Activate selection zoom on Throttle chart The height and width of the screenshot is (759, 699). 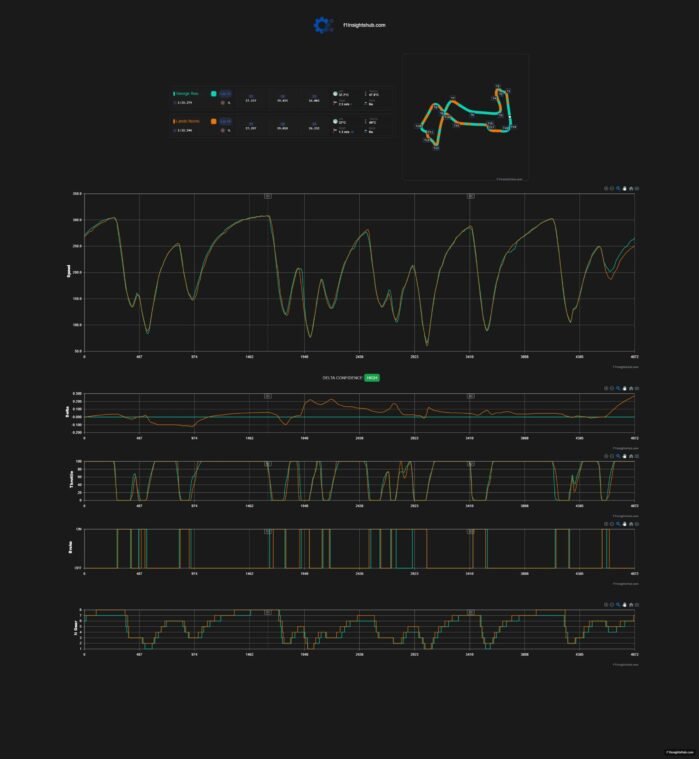pos(618,456)
